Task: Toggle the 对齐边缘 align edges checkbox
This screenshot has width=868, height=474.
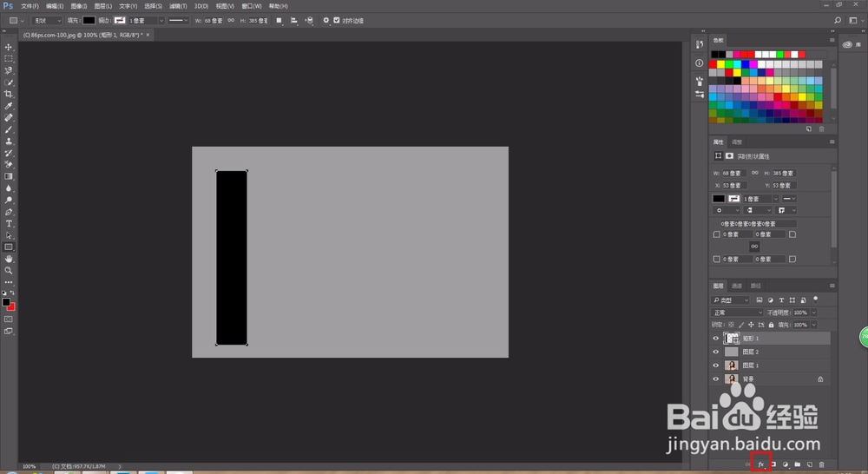Action: (x=337, y=21)
